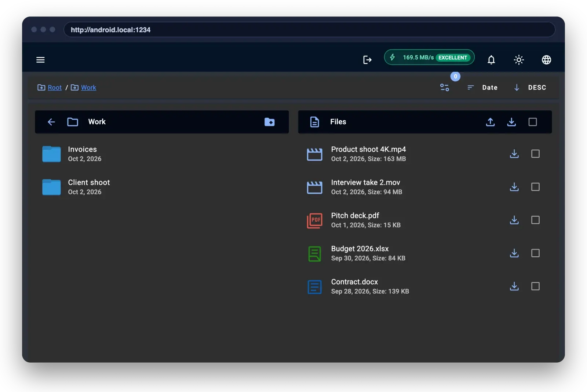587x392 pixels.
Task: Open file name Budget 2026.xlsx
Action: 360,249
